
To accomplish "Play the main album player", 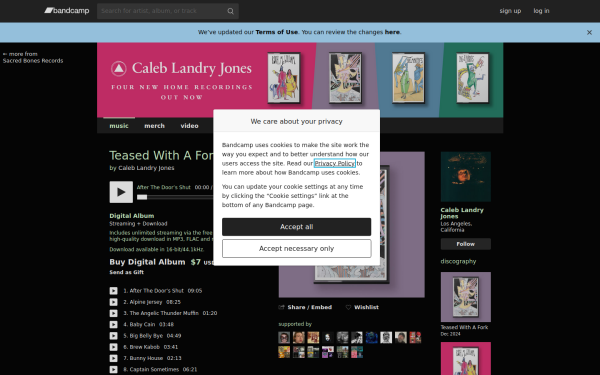I will point(121,192).
